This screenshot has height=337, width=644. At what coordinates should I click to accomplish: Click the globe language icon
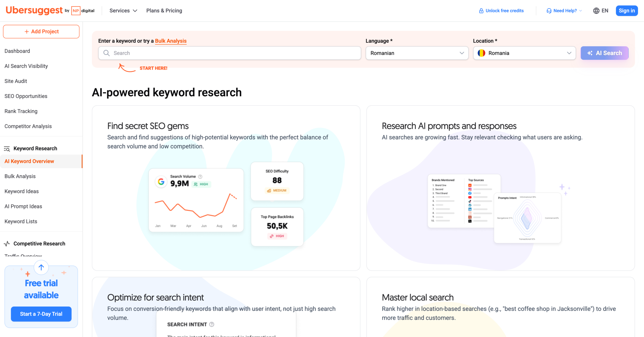(x=596, y=11)
